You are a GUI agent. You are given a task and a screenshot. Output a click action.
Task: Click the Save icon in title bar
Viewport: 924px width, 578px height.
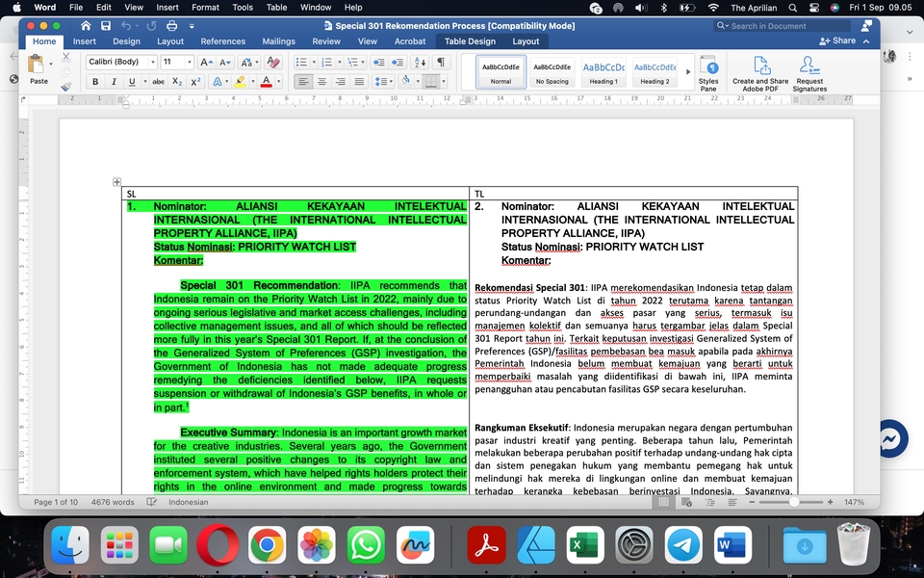pos(106,26)
